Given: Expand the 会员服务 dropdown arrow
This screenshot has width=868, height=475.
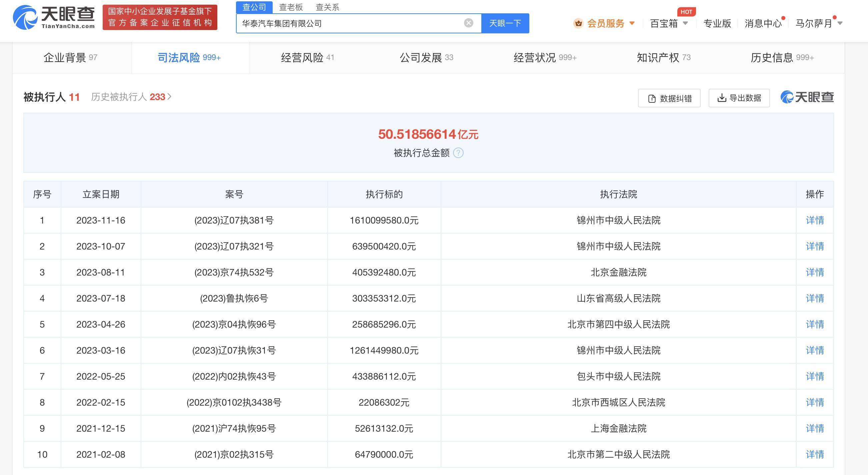Looking at the screenshot, I should tap(632, 23).
